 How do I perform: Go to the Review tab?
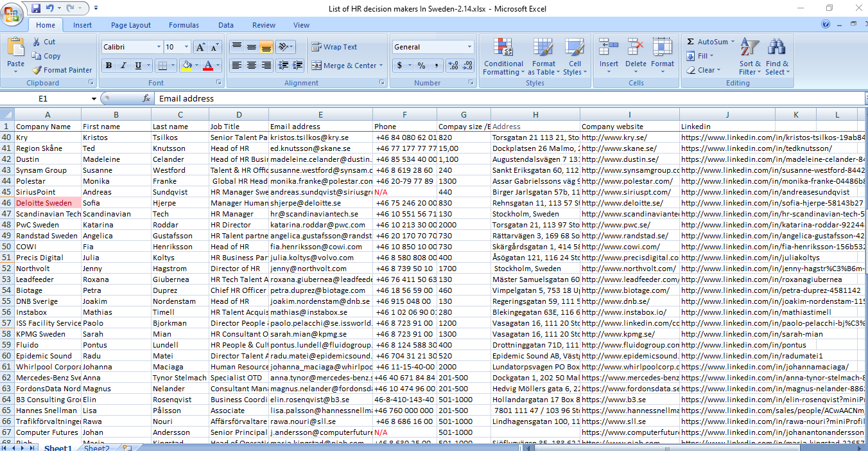click(x=264, y=25)
